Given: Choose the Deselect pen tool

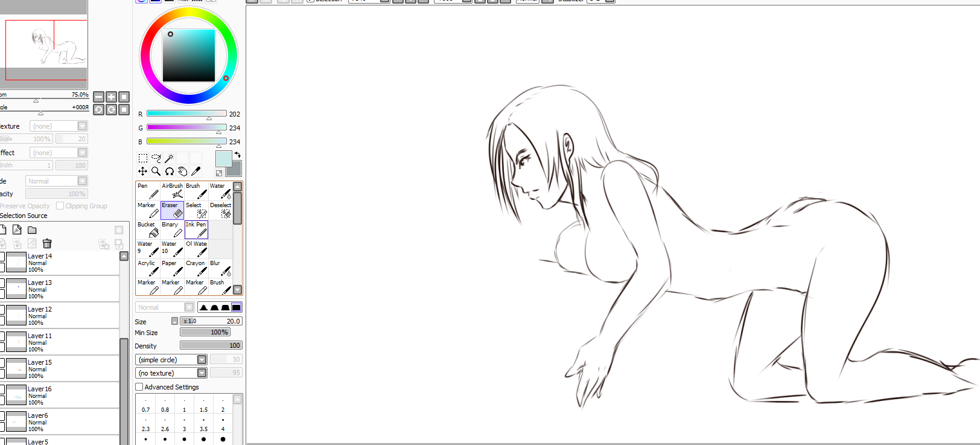Looking at the screenshot, I should (x=220, y=210).
